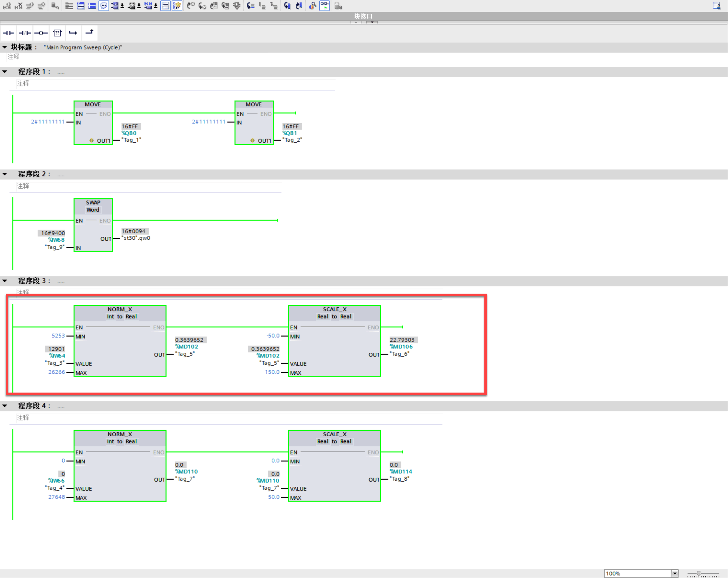Viewport: 728px width, 578px height.
Task: Select the 程序段 4 title
Action: [x=34, y=406]
